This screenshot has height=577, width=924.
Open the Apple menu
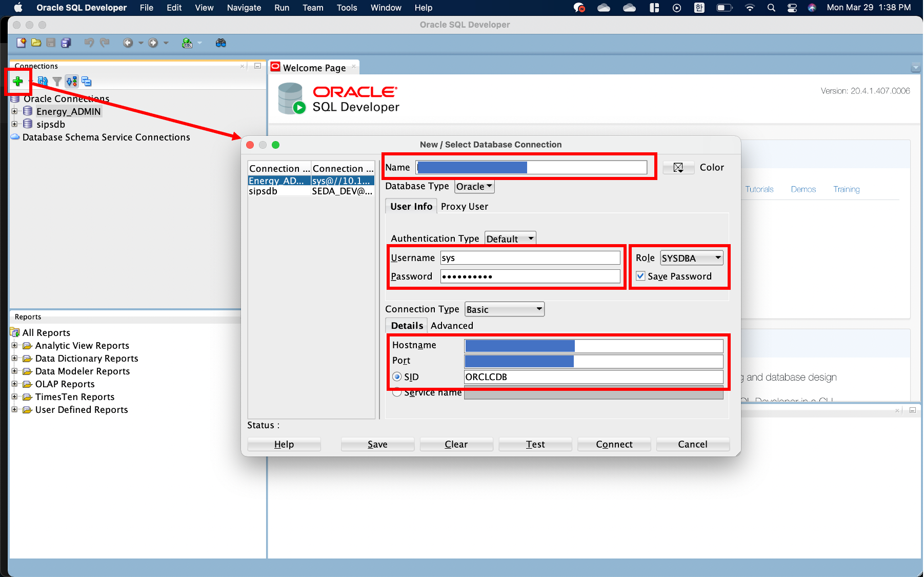18,8
